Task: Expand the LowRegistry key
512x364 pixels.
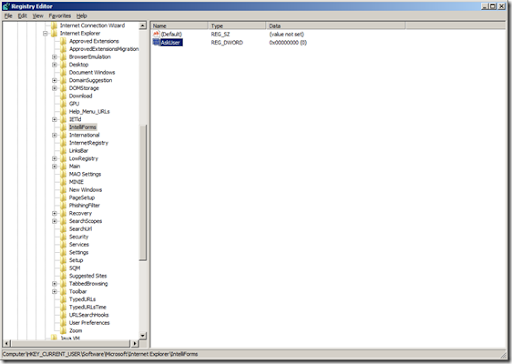Action: pos(55,159)
